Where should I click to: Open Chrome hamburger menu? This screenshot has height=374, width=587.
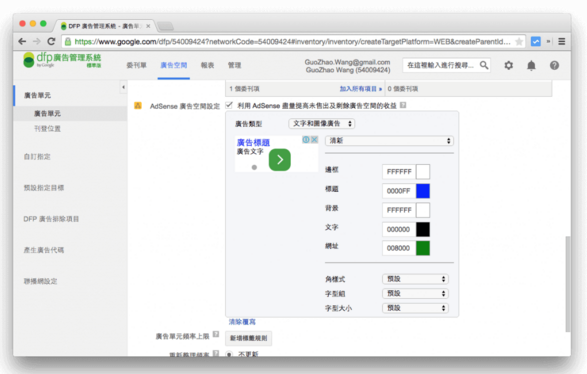pyautogui.click(x=562, y=42)
